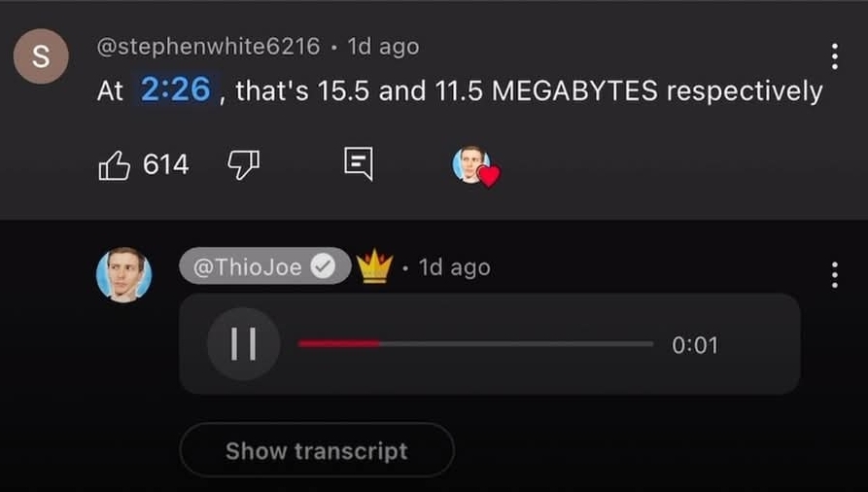Open the @stephenwhite6216 channel handle
This screenshot has height=492, width=868.
208,47
